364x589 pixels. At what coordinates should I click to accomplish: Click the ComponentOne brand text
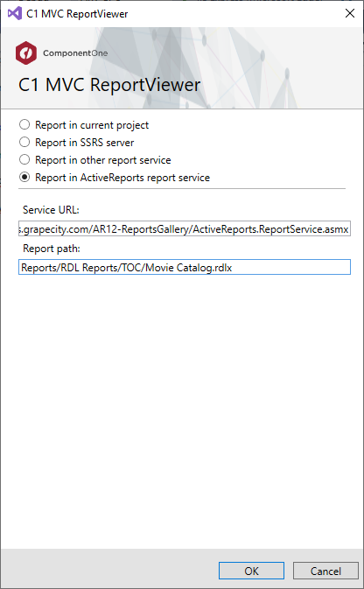point(75,53)
